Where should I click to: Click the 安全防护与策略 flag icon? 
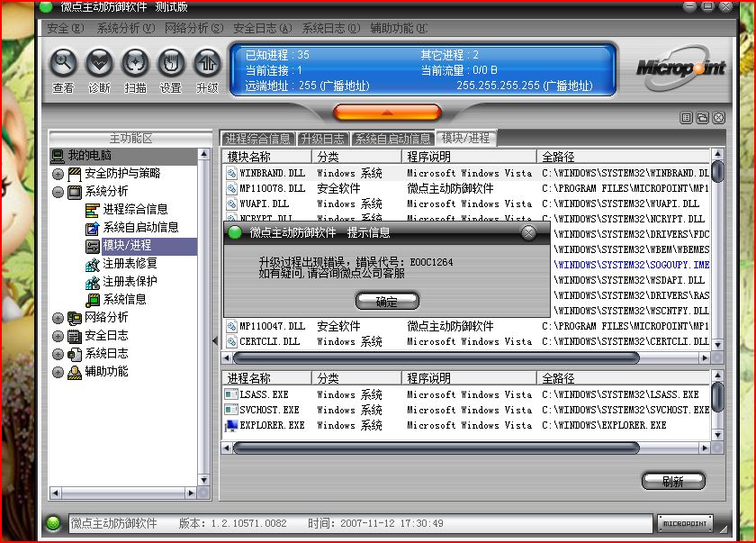pos(75,174)
